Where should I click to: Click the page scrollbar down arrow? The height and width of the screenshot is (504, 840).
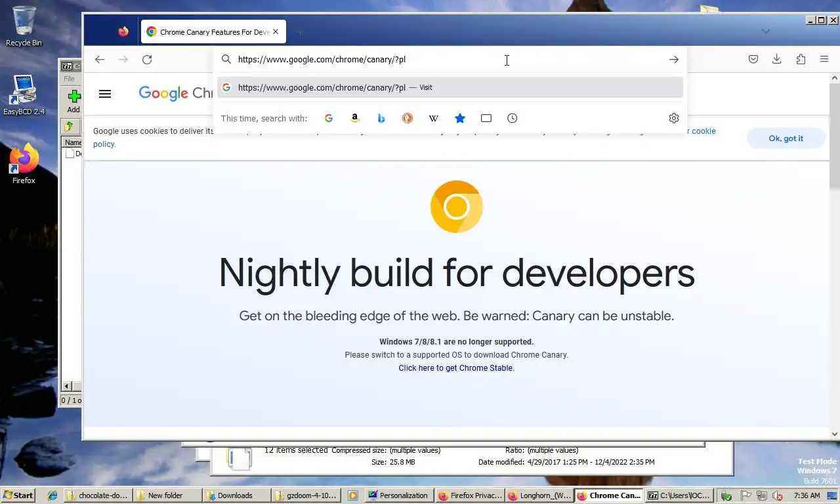click(x=835, y=434)
